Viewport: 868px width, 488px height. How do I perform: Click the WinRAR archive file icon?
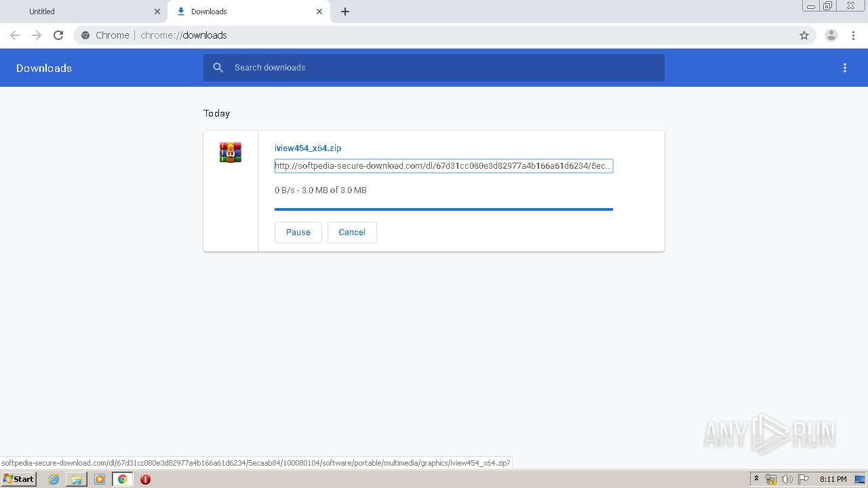click(231, 152)
